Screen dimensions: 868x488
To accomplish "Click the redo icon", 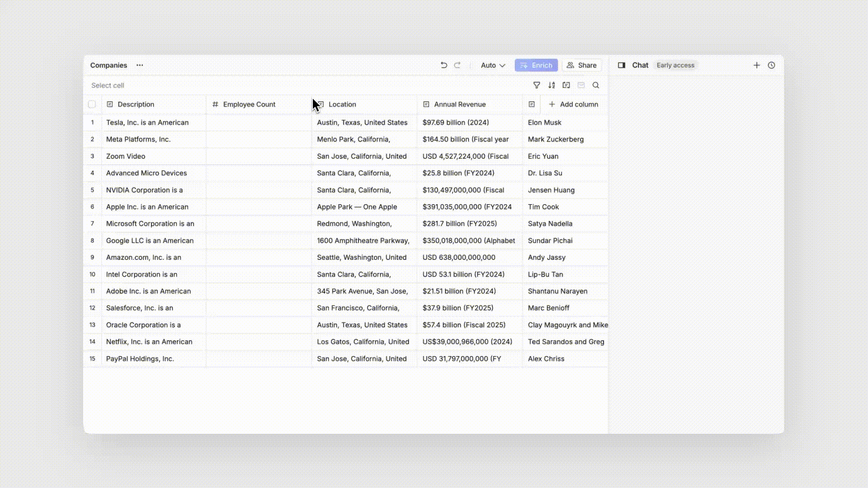I will [458, 65].
